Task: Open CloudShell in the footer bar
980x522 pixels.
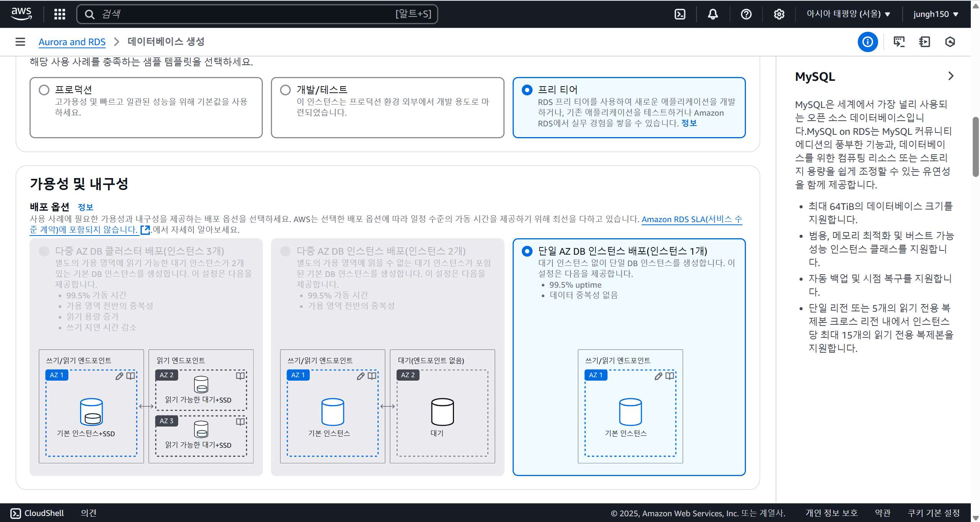Action: pyautogui.click(x=37, y=513)
